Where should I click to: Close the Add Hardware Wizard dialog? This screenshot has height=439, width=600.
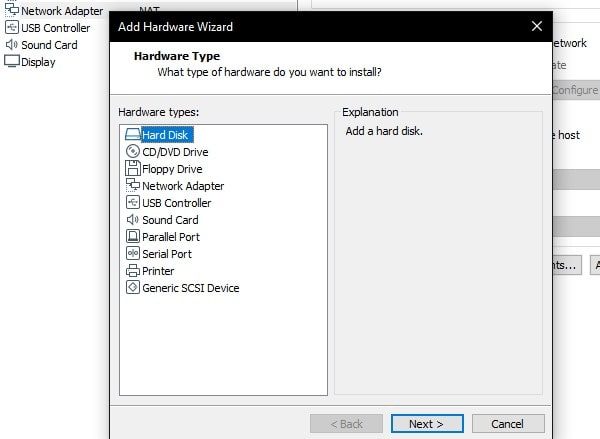coord(536,26)
